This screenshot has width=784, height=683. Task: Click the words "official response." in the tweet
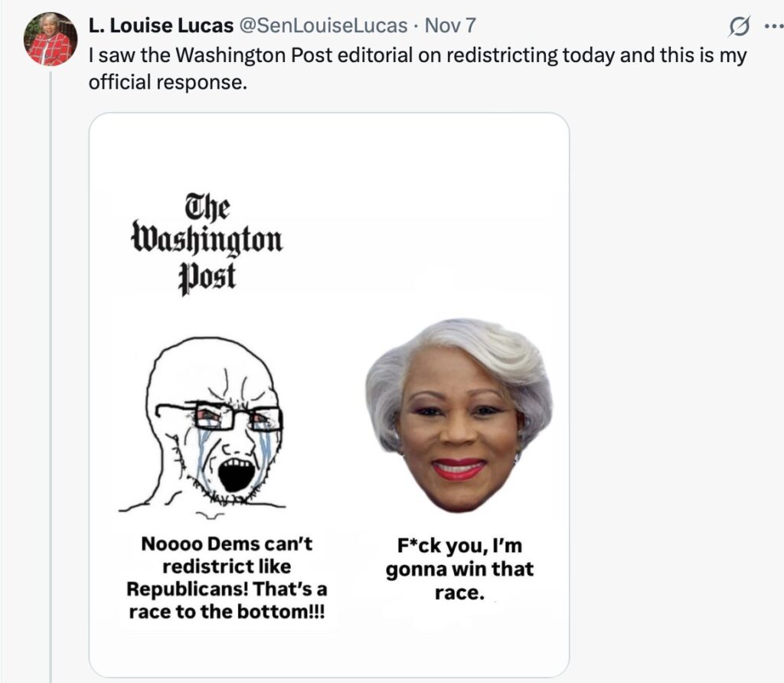point(168,82)
